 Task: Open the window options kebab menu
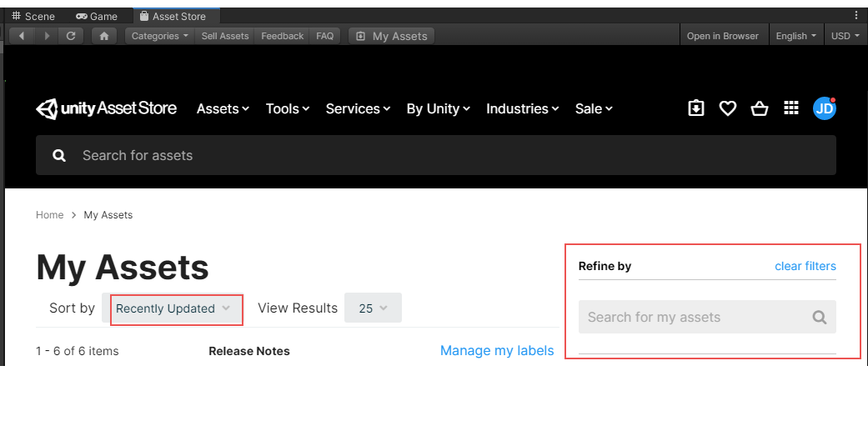(856, 16)
